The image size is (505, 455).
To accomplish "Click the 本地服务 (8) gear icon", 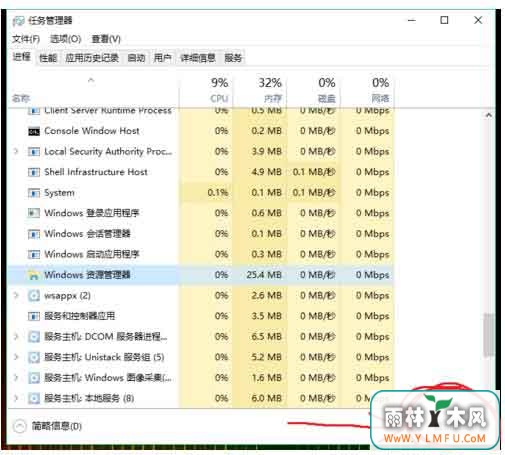I will (x=34, y=399).
